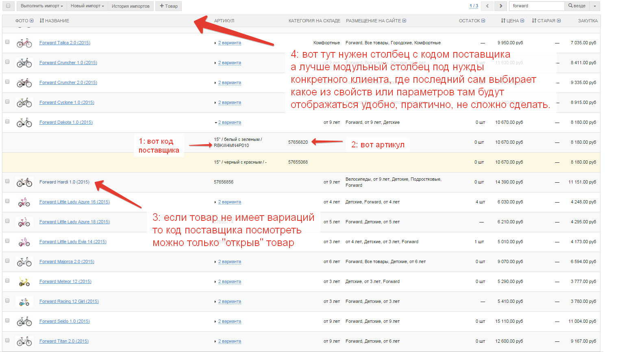Expand 2 варианта for Little Lady Azure 16
Screen dimensions: 644x352
pos(229,202)
